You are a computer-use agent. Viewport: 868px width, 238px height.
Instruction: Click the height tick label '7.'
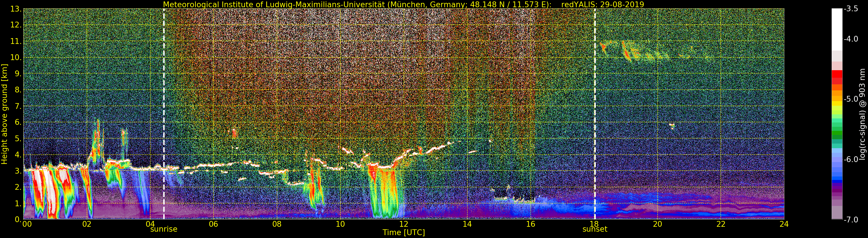click(x=18, y=106)
